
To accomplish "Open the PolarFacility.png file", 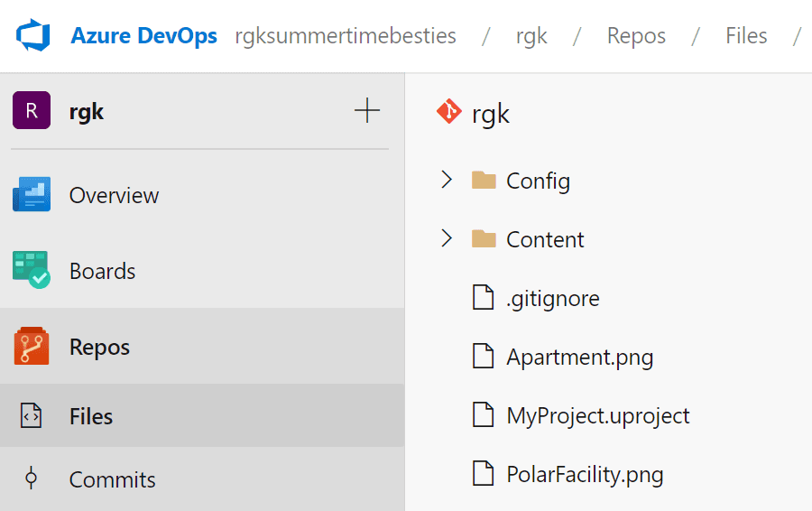I will 585,475.
